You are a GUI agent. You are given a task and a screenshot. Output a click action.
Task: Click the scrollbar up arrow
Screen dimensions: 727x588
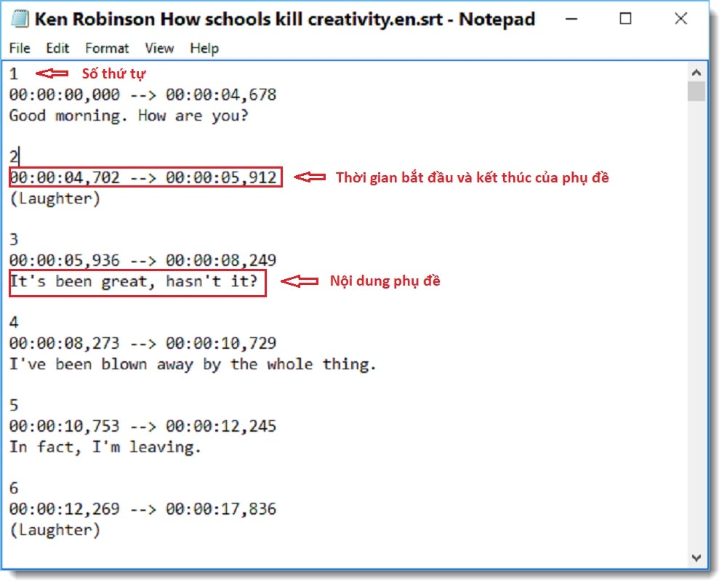click(696, 72)
